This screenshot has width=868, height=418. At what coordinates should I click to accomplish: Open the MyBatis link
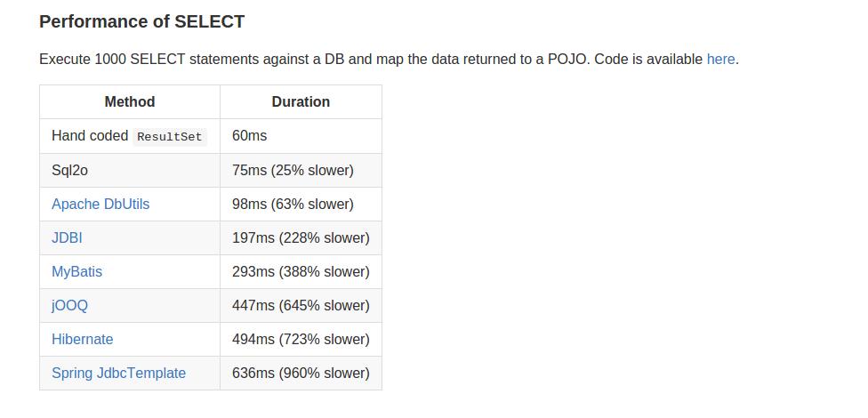[x=77, y=272]
